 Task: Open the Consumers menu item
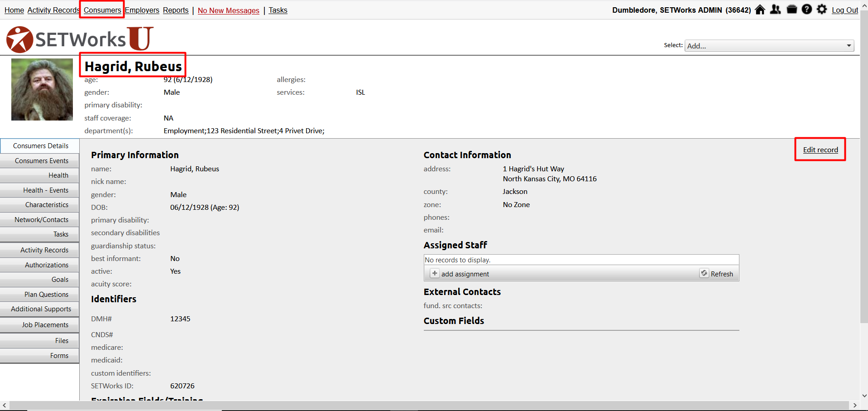tap(102, 10)
